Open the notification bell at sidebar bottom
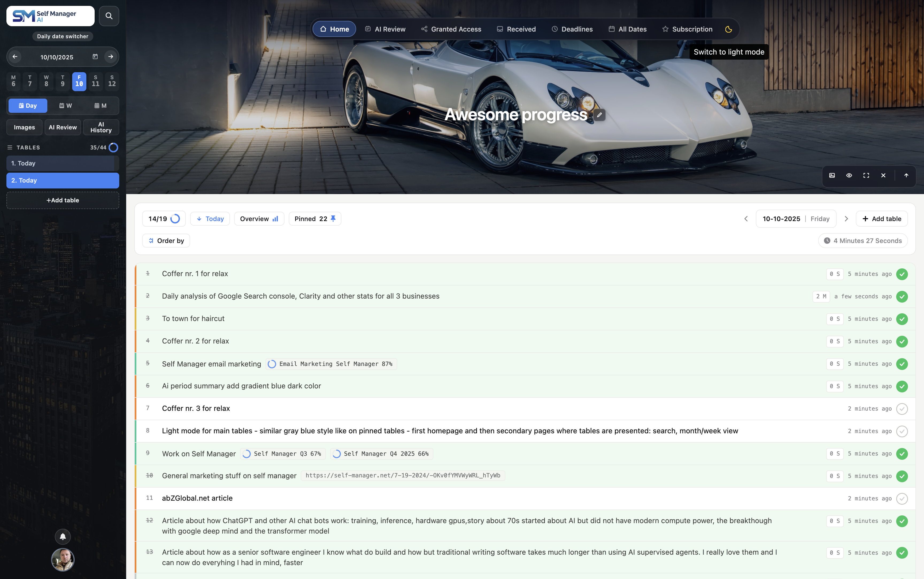924x579 pixels. click(62, 536)
